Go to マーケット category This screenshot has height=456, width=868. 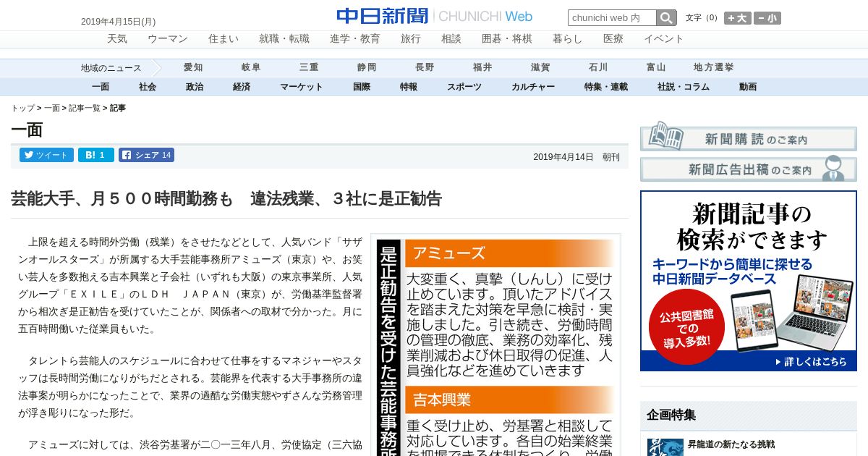(x=302, y=87)
